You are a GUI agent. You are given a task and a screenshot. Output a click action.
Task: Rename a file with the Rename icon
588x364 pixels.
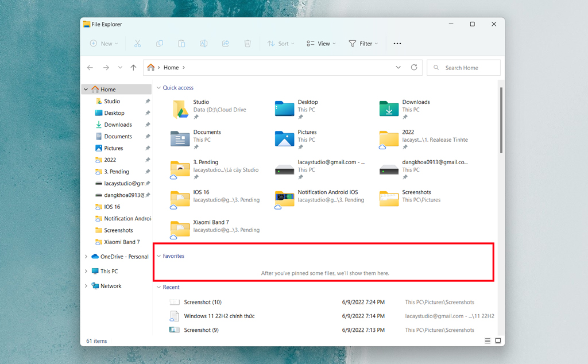coord(203,43)
